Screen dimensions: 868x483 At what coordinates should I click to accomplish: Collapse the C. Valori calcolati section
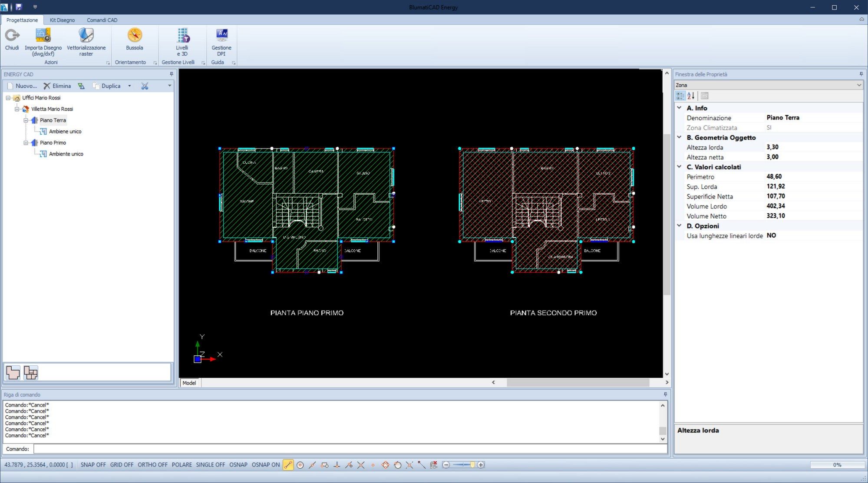click(x=680, y=167)
